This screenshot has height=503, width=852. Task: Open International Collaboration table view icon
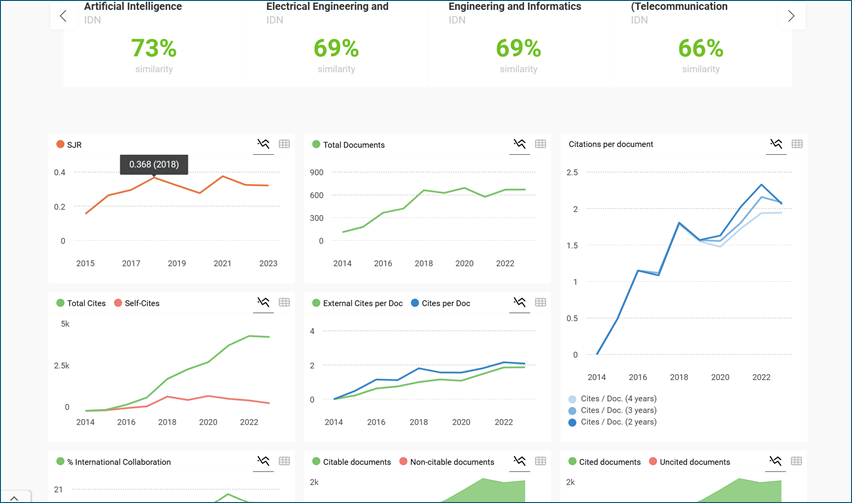tap(284, 461)
